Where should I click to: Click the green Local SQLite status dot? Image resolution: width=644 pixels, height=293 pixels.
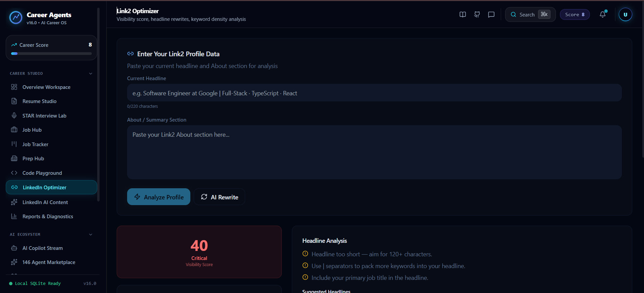[x=11, y=284]
